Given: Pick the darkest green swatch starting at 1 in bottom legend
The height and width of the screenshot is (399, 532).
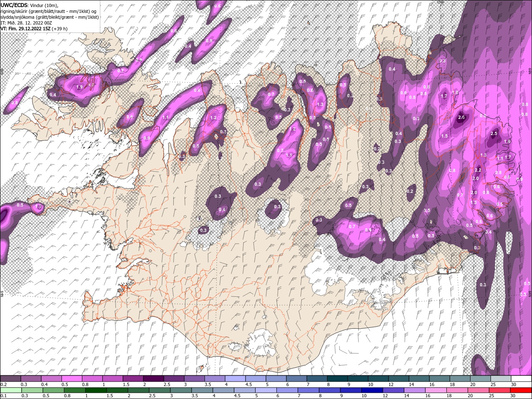Looking at the screenshot, I should (96, 390).
